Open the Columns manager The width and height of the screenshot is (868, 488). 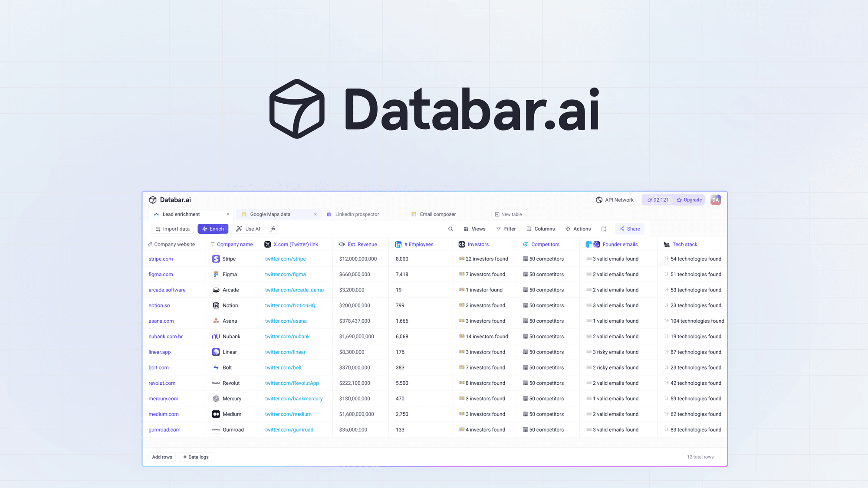click(541, 229)
